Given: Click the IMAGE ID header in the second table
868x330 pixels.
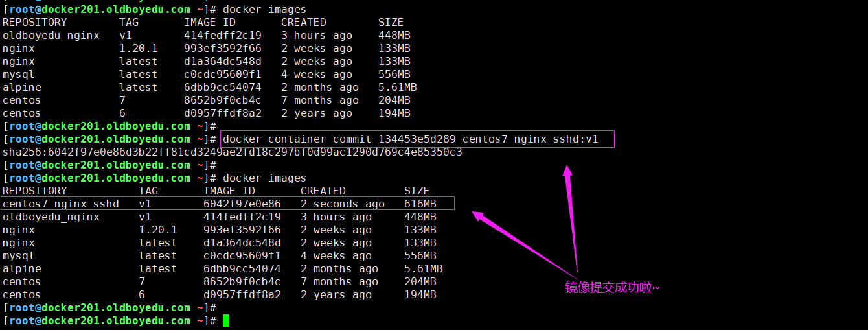Looking at the screenshot, I should [229, 191].
